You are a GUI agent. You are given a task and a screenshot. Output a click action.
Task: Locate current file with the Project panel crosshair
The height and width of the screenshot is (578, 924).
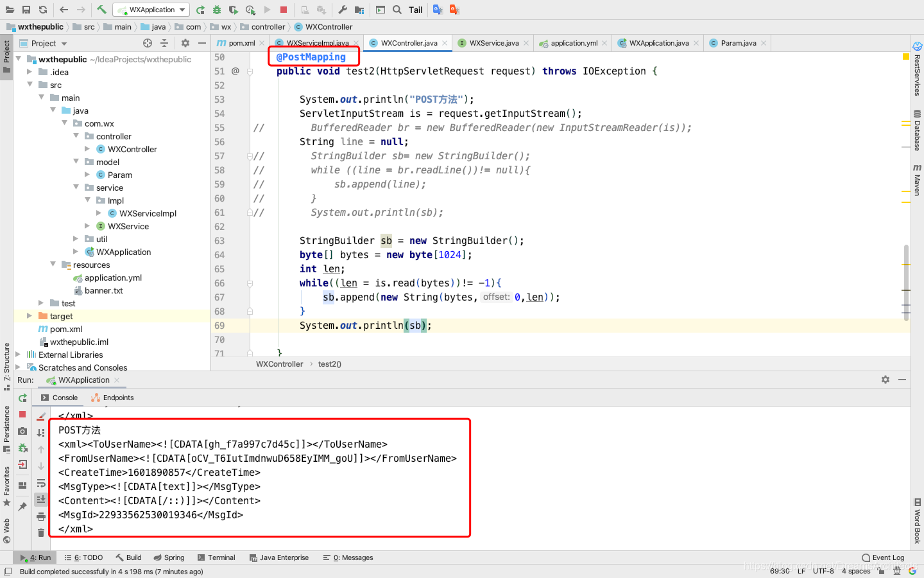[148, 43]
